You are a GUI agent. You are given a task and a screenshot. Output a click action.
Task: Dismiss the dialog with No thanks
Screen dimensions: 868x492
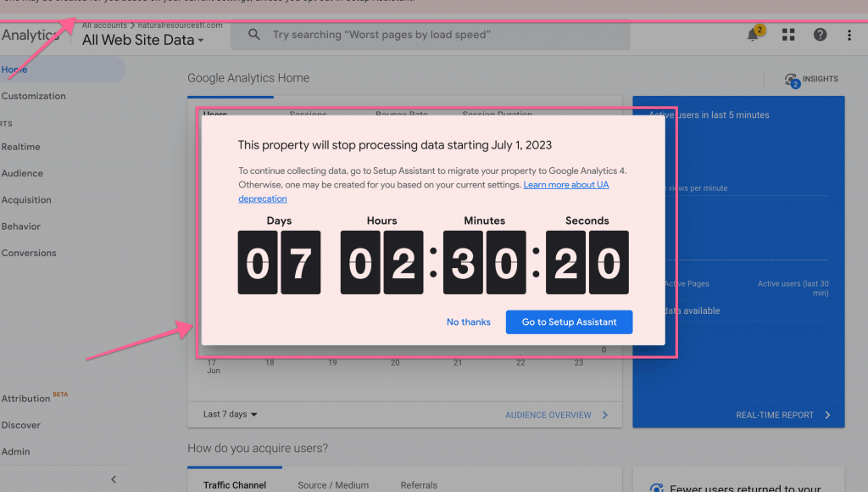pos(468,321)
